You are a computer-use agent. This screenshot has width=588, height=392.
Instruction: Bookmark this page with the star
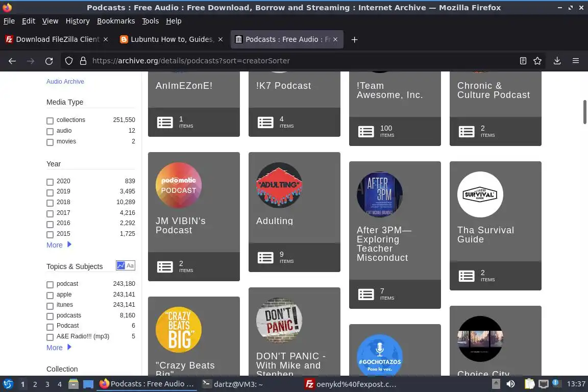tap(537, 61)
